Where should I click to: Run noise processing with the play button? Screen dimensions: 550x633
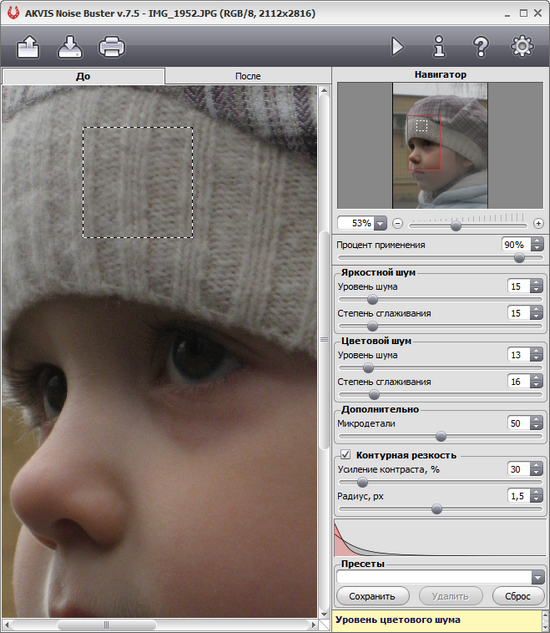(x=397, y=46)
